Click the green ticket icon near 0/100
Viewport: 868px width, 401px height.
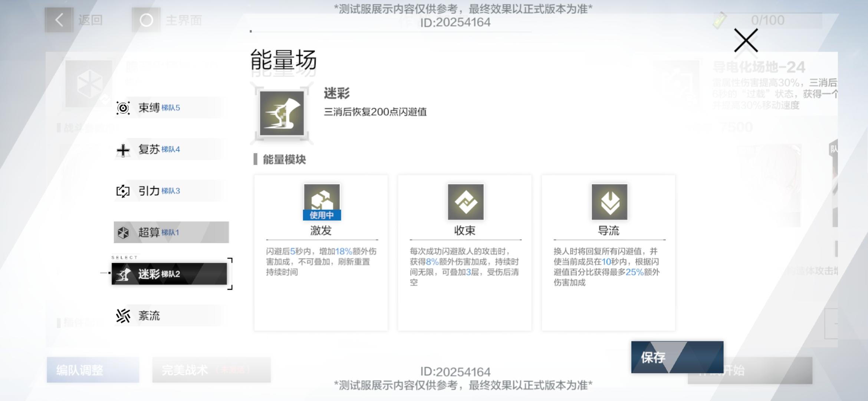coord(719,20)
